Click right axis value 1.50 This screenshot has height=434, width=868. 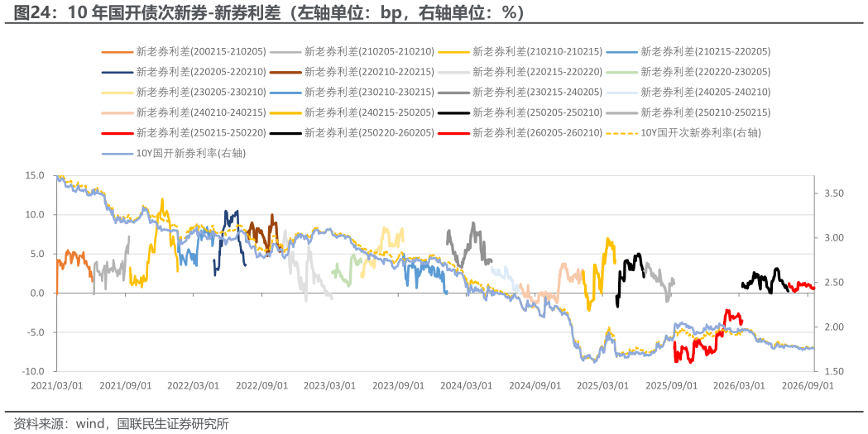(x=836, y=371)
